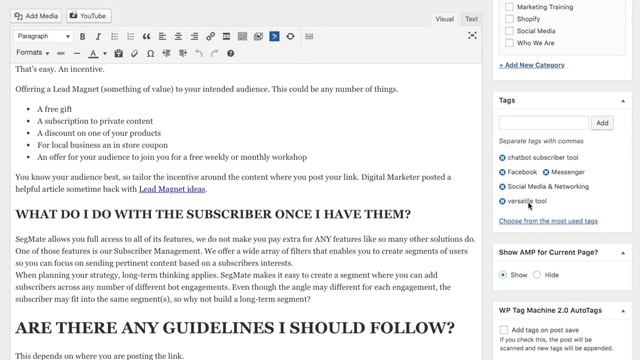Click the Add New Category link
Image resolution: width=640 pixels, height=360 pixels.
point(531,65)
